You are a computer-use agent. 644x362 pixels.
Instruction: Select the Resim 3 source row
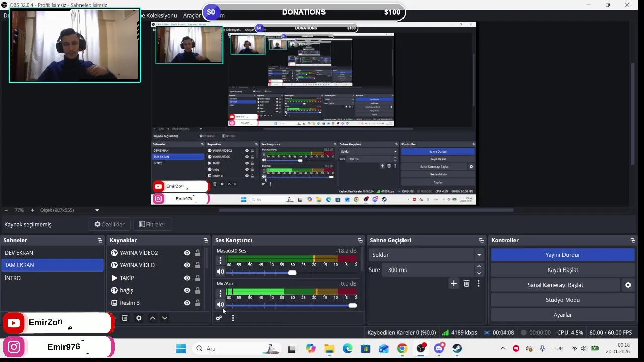[x=156, y=303]
